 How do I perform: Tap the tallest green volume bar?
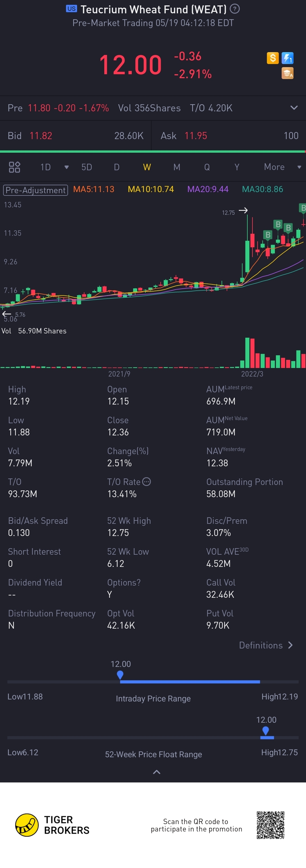tap(247, 352)
